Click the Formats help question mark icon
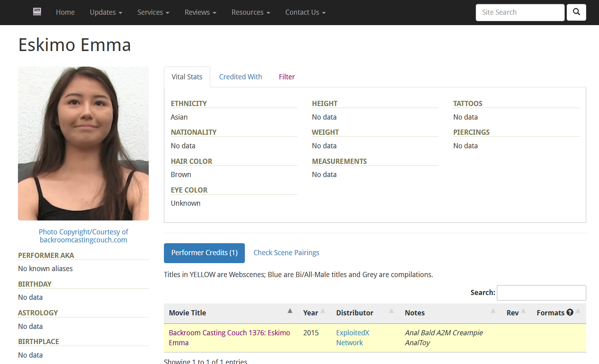The height and width of the screenshot is (364, 599). (570, 312)
